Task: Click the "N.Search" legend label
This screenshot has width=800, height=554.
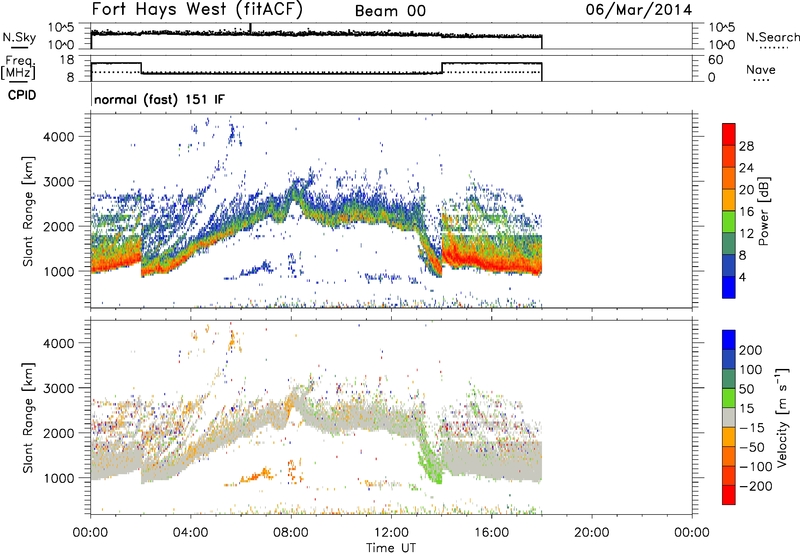Action: pyautogui.click(x=772, y=37)
